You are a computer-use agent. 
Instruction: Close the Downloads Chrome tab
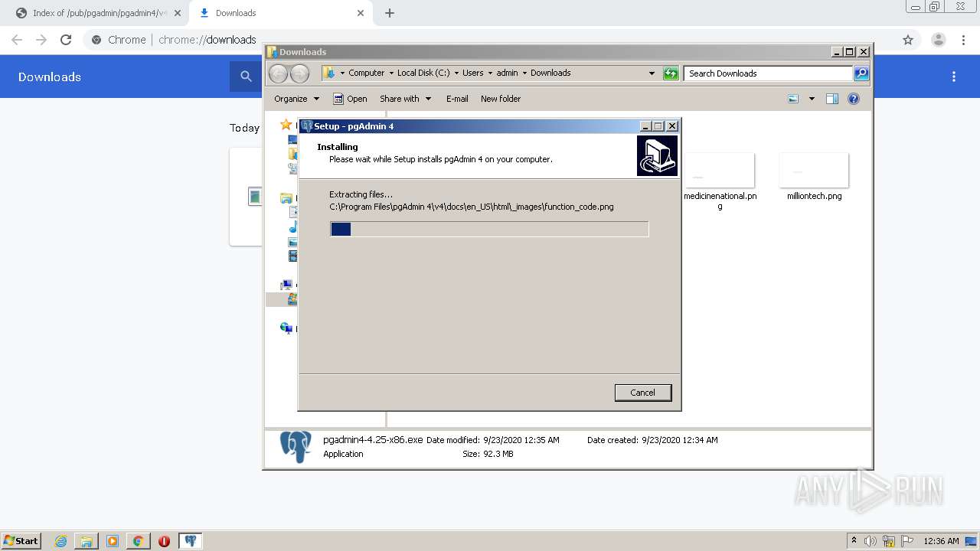tap(361, 13)
